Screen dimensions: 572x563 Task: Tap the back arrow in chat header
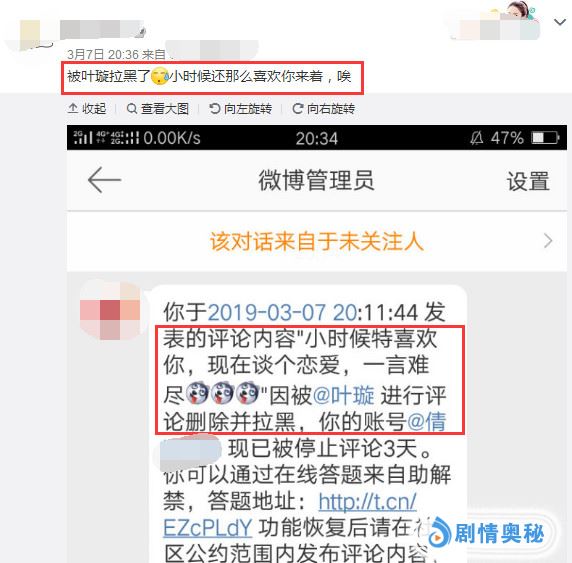[x=104, y=180]
